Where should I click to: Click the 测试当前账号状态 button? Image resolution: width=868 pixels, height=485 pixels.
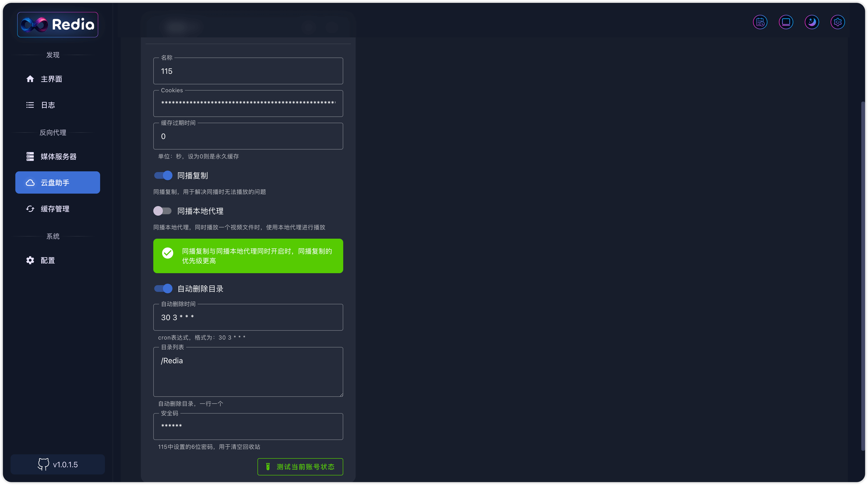(x=300, y=467)
